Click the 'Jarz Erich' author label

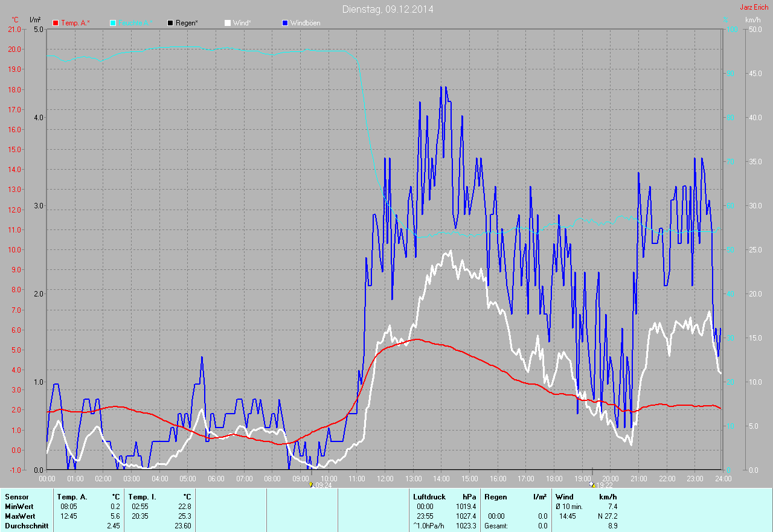[x=754, y=7]
